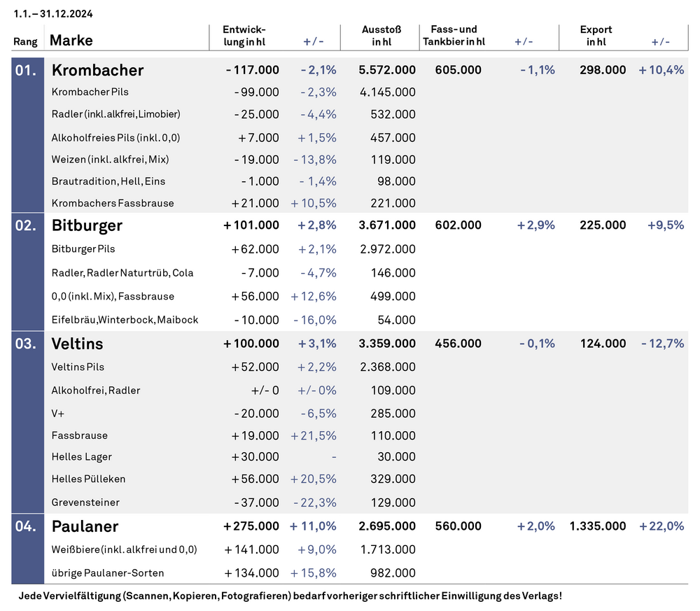Select Veltins export change -12,7%

tap(662, 344)
